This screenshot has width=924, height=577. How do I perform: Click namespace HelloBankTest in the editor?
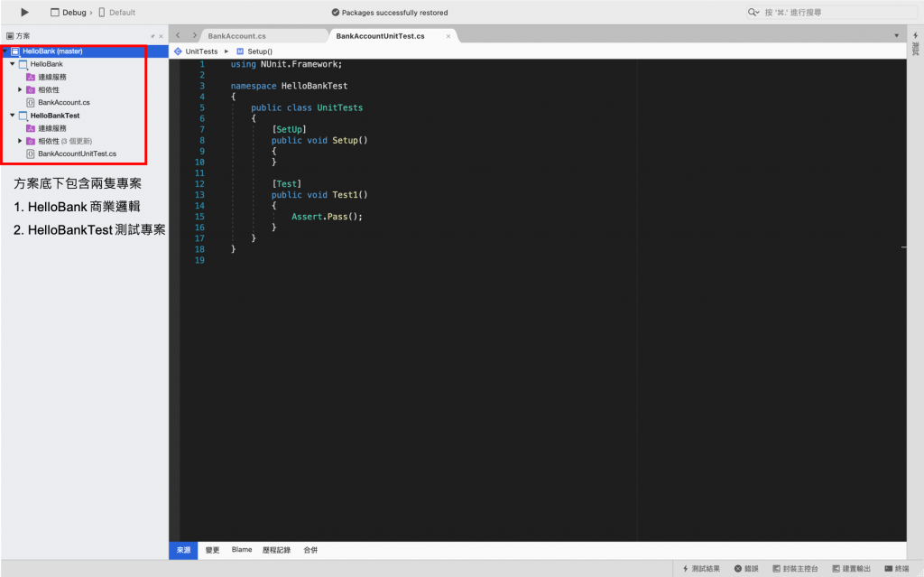[289, 86]
